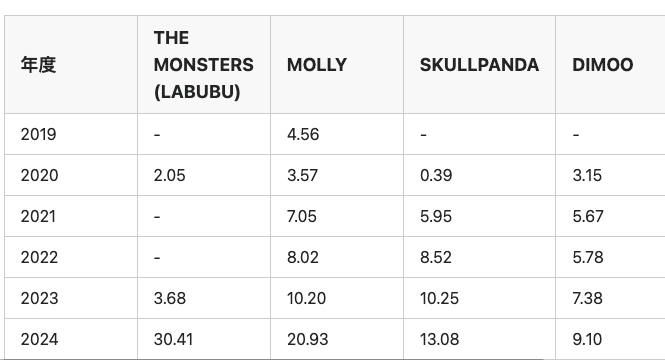
Task: Select the 2022 row label
Action: click(x=39, y=257)
